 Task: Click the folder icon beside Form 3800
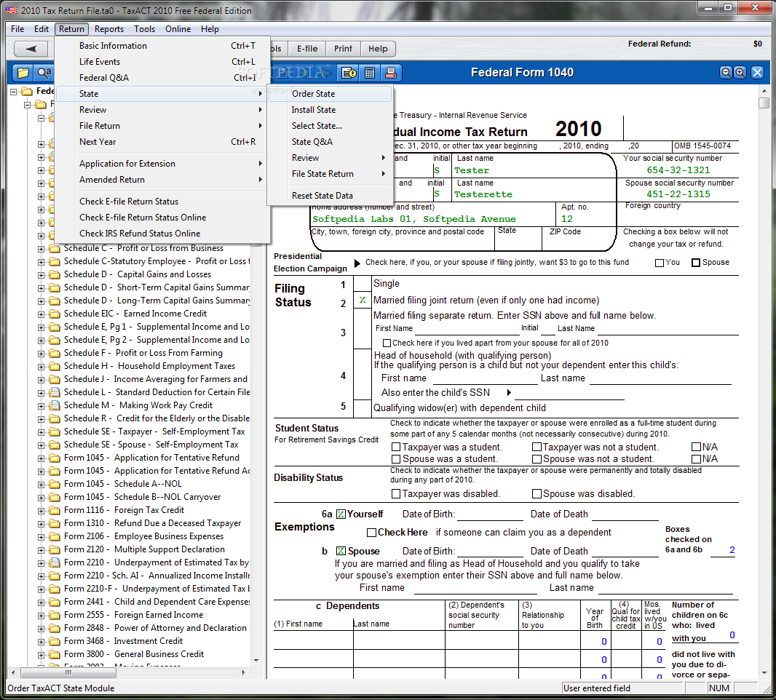click(55, 654)
